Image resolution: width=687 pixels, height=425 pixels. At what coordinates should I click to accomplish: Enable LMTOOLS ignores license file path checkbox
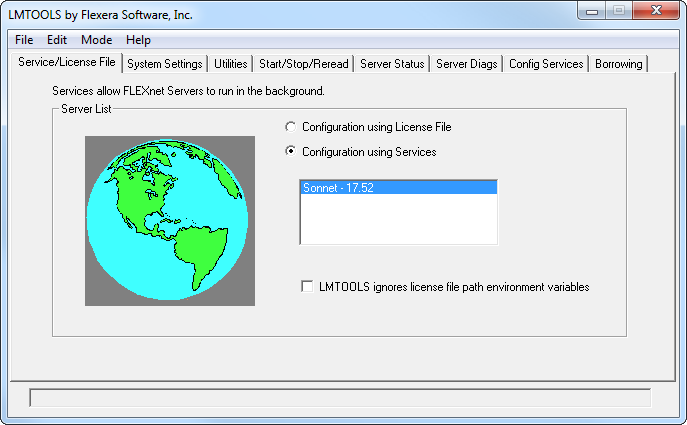[x=307, y=287]
